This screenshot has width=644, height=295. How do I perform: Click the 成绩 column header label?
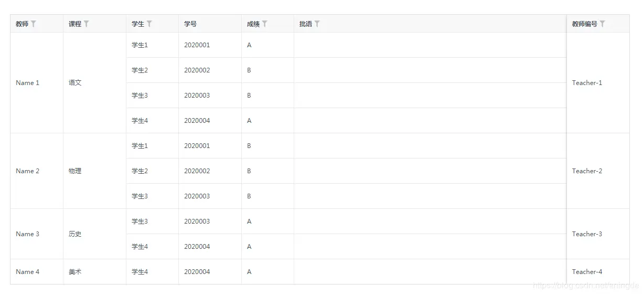click(x=253, y=24)
